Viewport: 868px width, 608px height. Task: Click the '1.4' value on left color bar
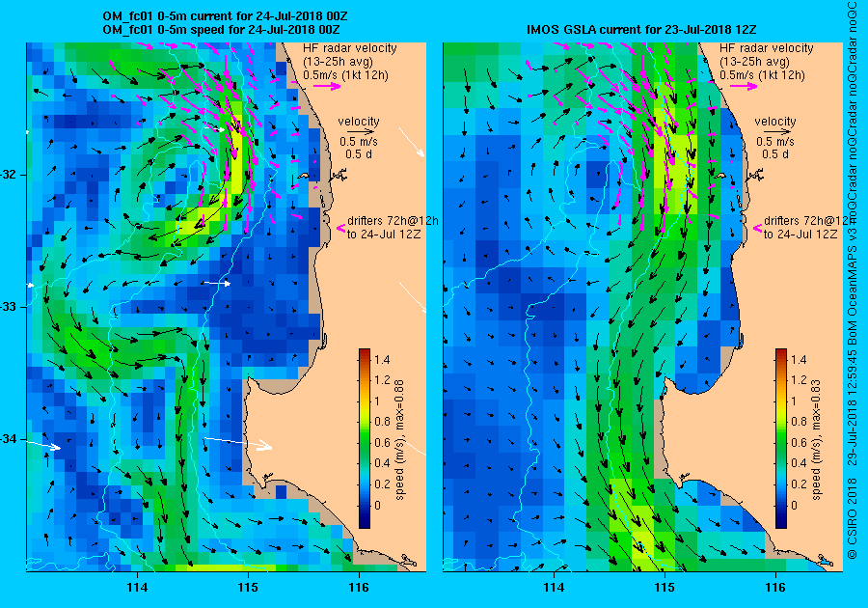point(382,360)
